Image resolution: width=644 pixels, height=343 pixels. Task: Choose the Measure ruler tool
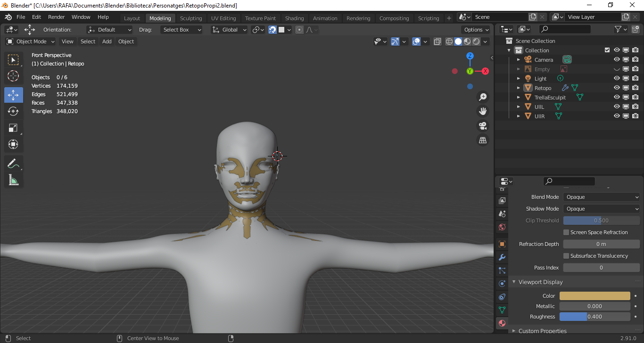[13, 180]
